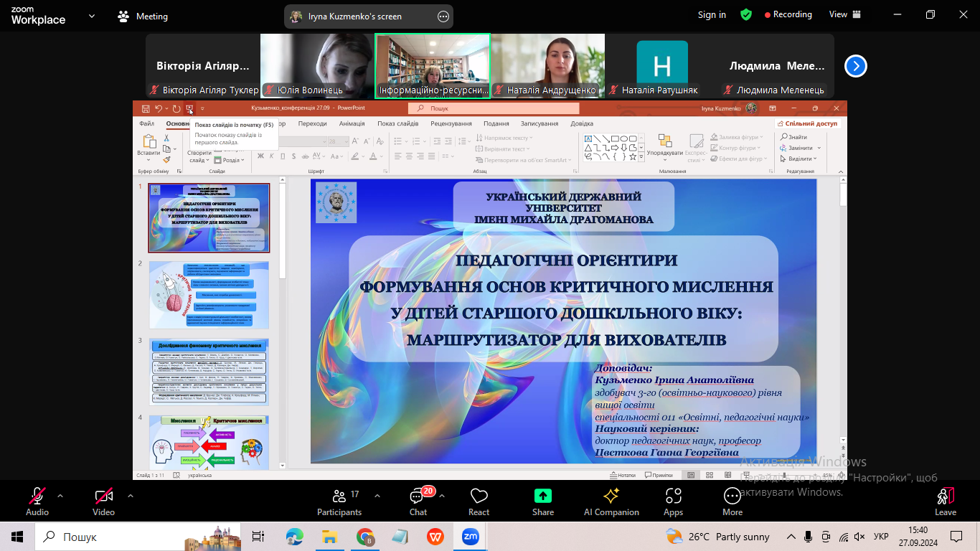Screen dimensions: 980x551
Task: Expand video options arrow next to Video
Action: pyautogui.click(x=130, y=496)
